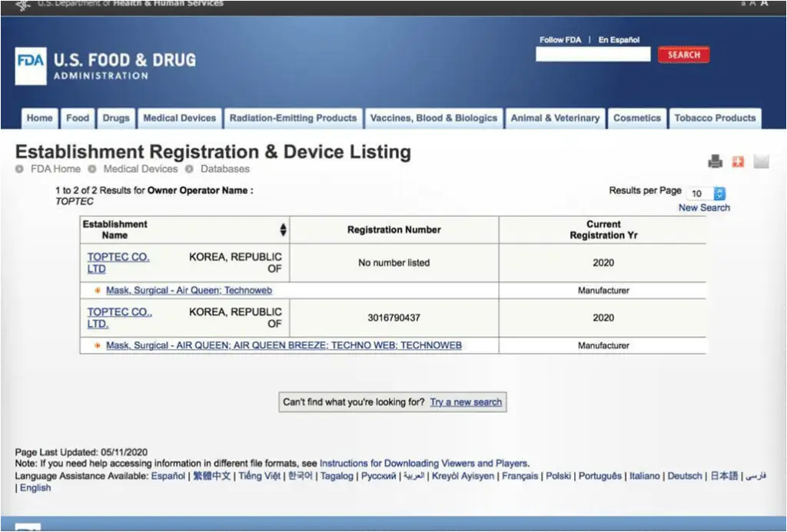Select 日本語 language link
The width and height of the screenshot is (787, 532).
pyautogui.click(x=724, y=476)
